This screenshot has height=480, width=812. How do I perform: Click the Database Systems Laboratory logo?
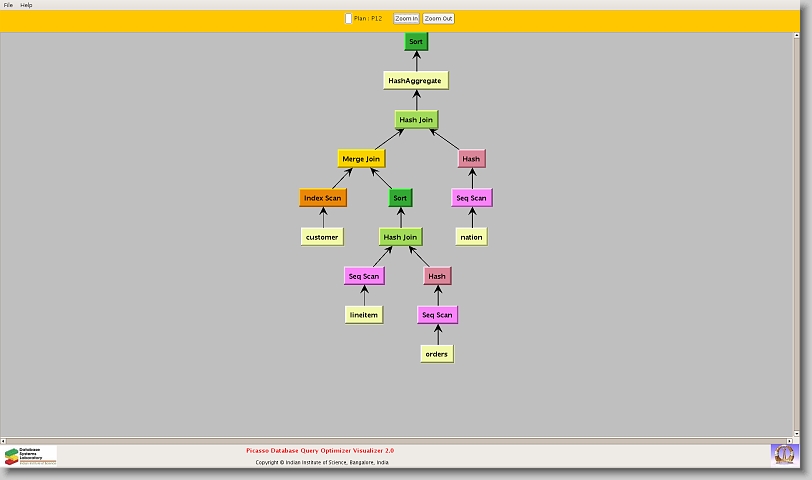pyautogui.click(x=30, y=456)
